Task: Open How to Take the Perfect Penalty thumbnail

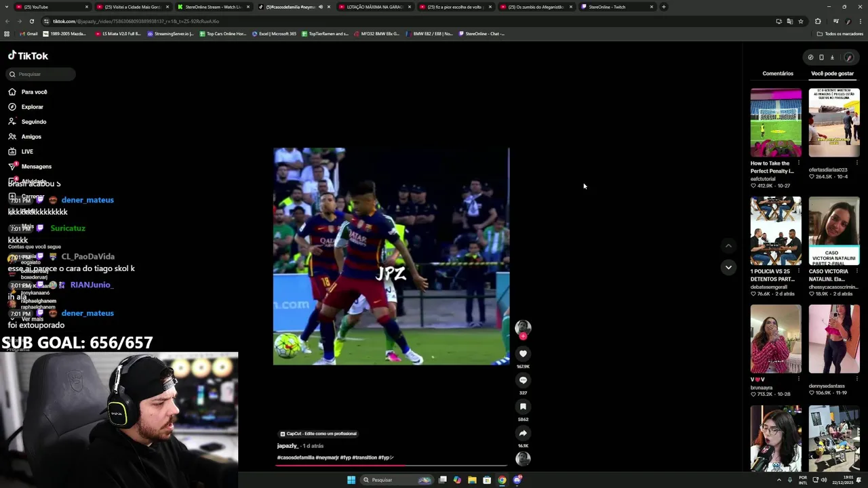Action: 776,123
